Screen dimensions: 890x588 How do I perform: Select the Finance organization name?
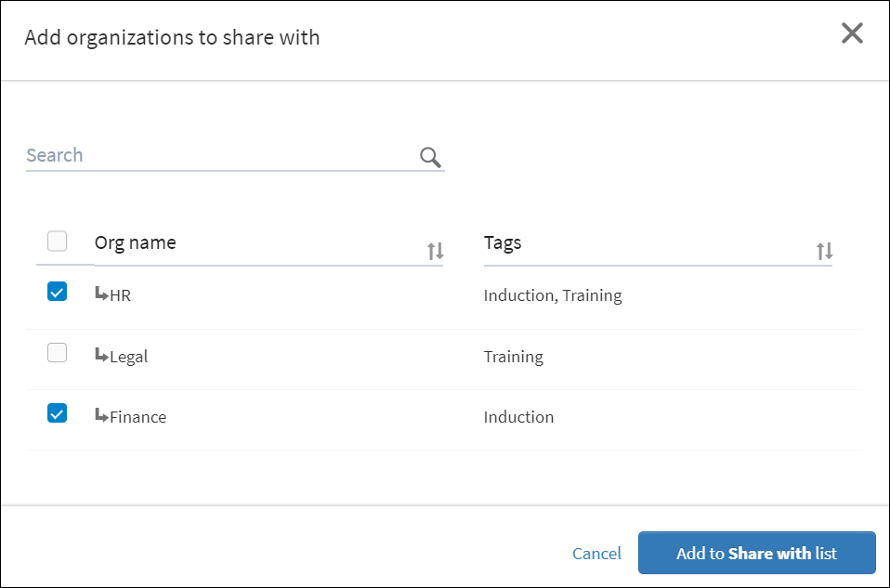coord(138,417)
